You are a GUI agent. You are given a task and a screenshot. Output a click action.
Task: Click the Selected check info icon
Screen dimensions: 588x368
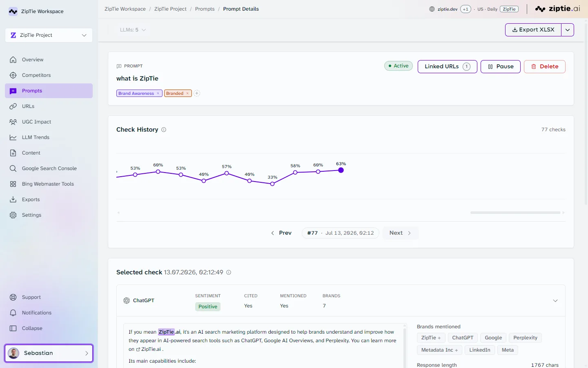pos(229,272)
